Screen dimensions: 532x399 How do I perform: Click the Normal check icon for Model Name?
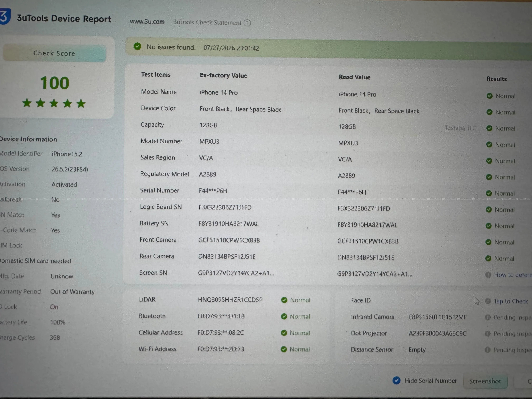(489, 96)
